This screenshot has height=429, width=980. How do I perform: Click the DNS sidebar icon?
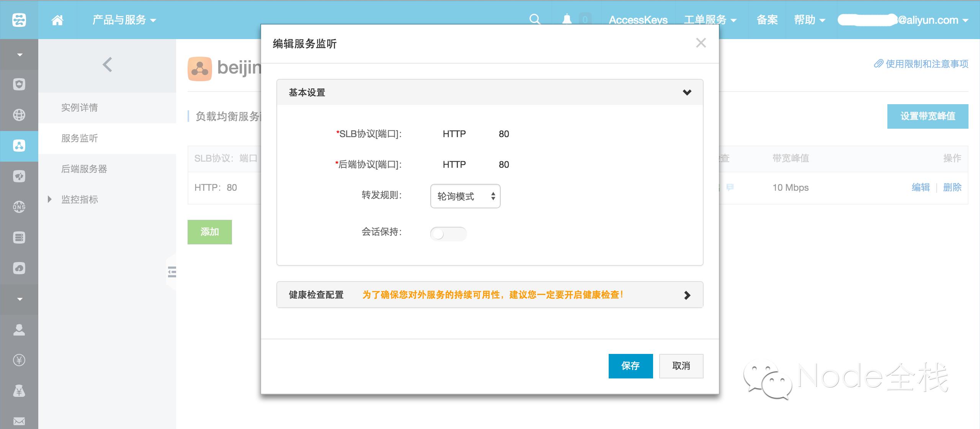tap(19, 206)
